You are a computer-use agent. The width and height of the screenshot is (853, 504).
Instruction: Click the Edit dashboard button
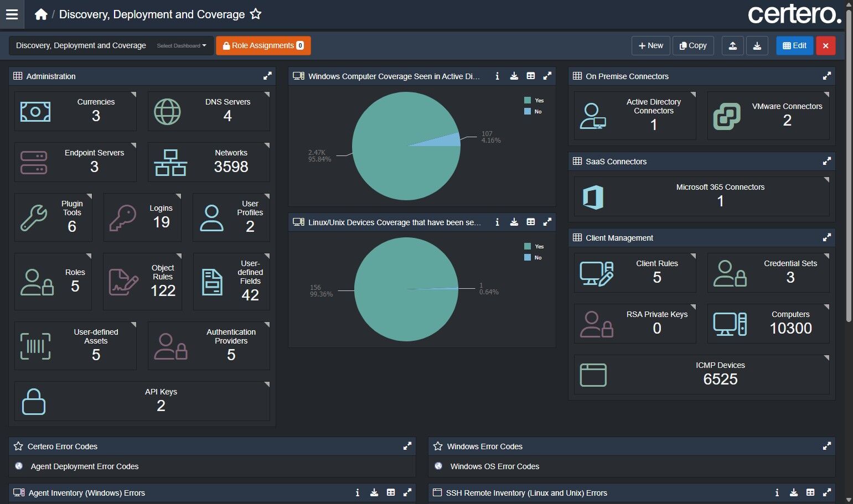coord(794,46)
